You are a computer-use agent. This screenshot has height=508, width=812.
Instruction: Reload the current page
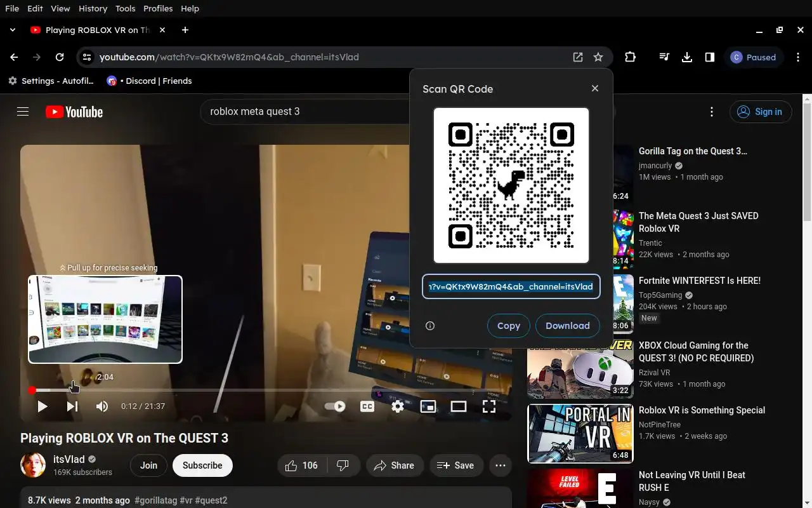60,57
